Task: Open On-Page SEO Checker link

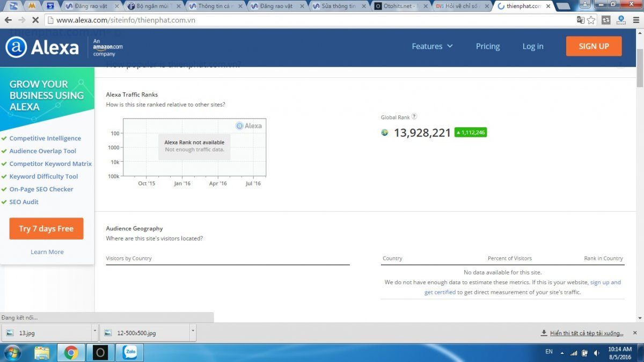Action: [41, 190]
